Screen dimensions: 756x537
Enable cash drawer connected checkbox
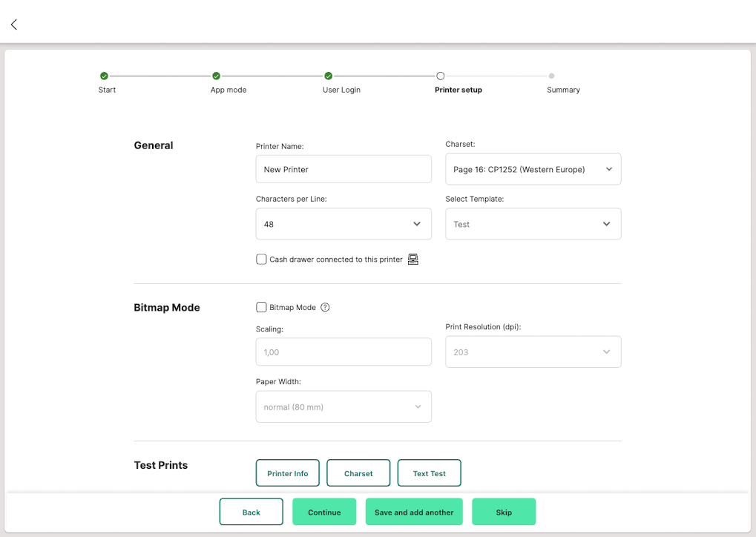point(261,260)
